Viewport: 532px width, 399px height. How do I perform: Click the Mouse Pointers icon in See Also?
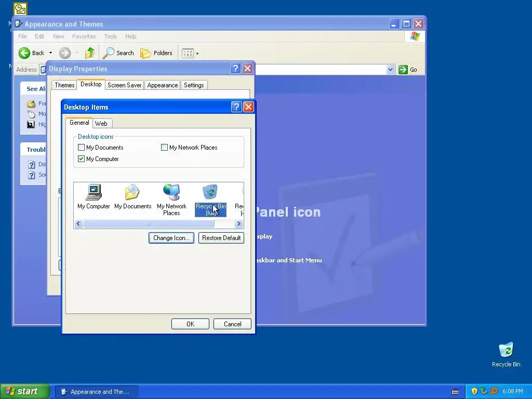(31, 114)
